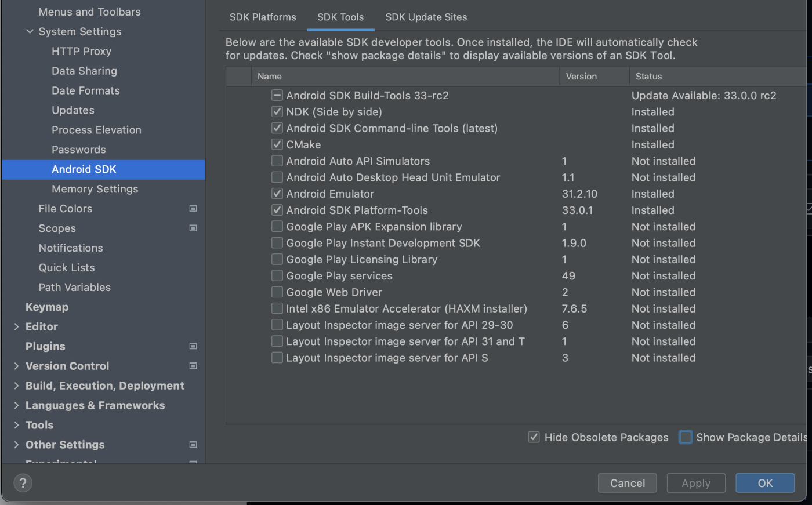Click the help question mark icon
This screenshot has height=505, width=812.
(x=23, y=483)
